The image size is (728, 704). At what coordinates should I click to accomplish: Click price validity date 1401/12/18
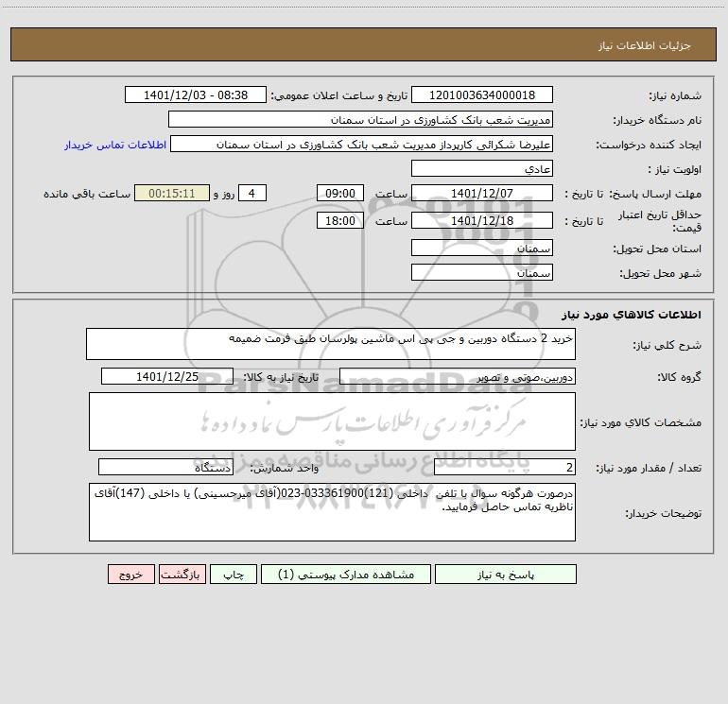(x=482, y=220)
